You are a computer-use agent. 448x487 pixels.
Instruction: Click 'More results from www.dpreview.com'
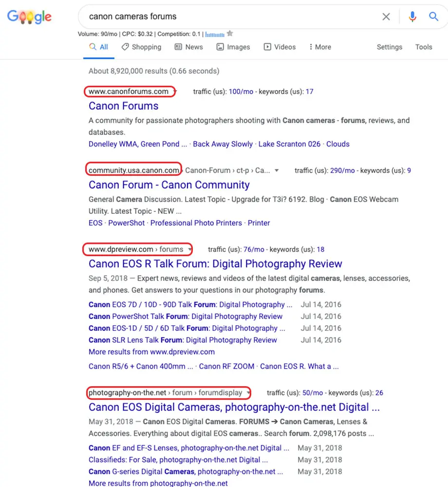tap(151, 352)
